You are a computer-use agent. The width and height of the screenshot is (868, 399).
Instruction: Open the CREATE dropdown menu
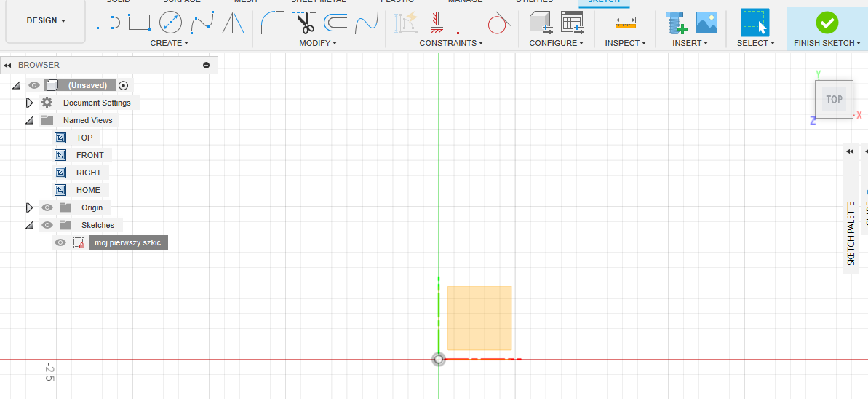(170, 43)
